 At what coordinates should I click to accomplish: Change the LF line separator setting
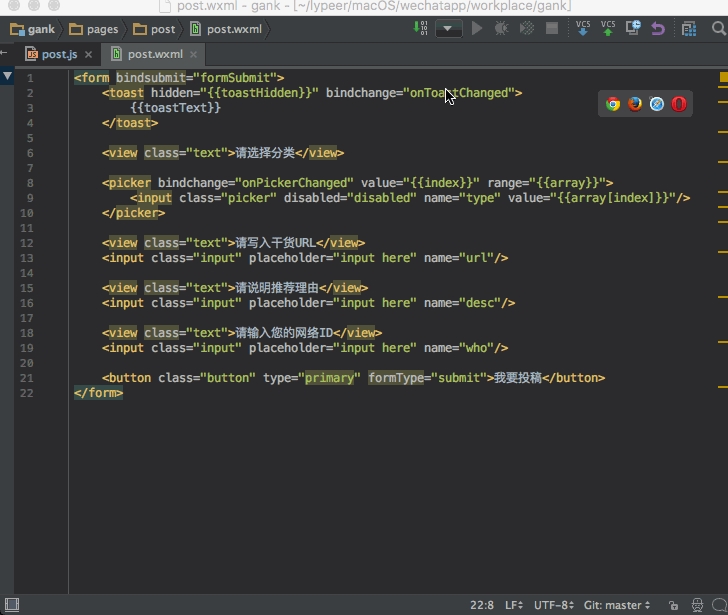coord(514,605)
